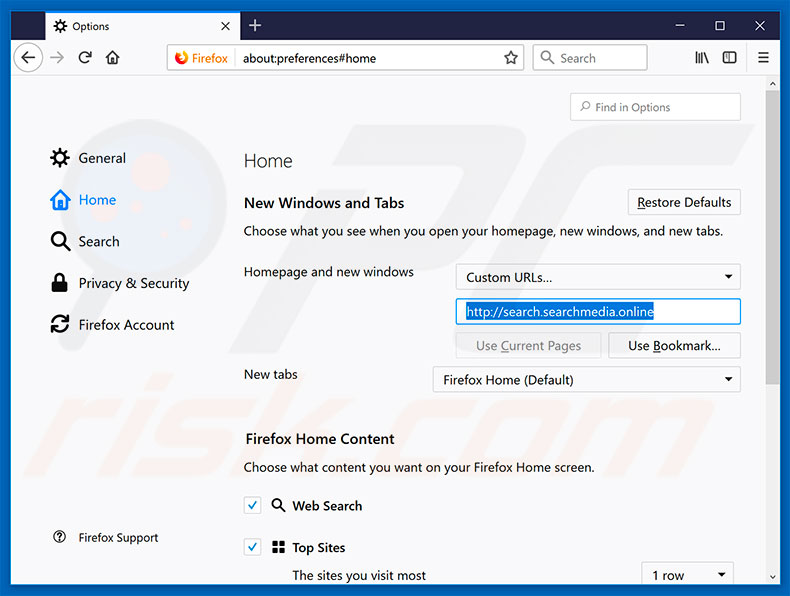Open the hamburger application menu

(763, 57)
